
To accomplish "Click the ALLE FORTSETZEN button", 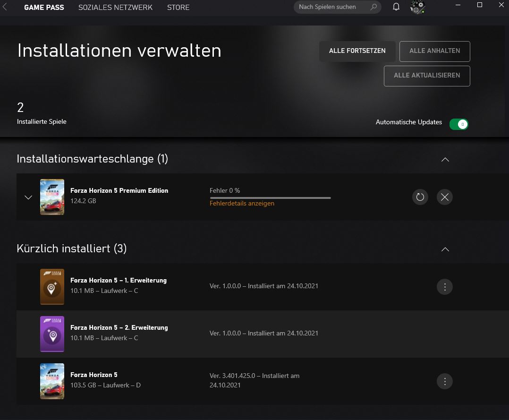I will click(x=357, y=51).
